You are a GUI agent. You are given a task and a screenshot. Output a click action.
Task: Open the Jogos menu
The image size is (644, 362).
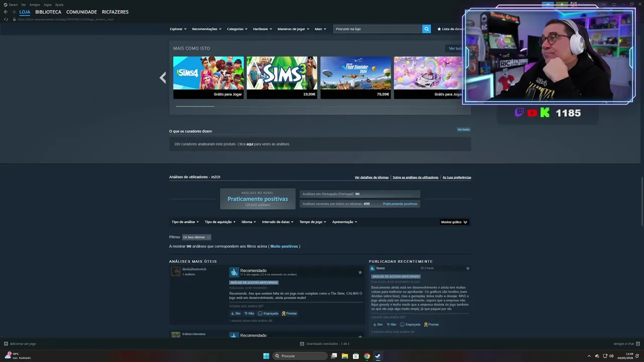click(x=47, y=5)
